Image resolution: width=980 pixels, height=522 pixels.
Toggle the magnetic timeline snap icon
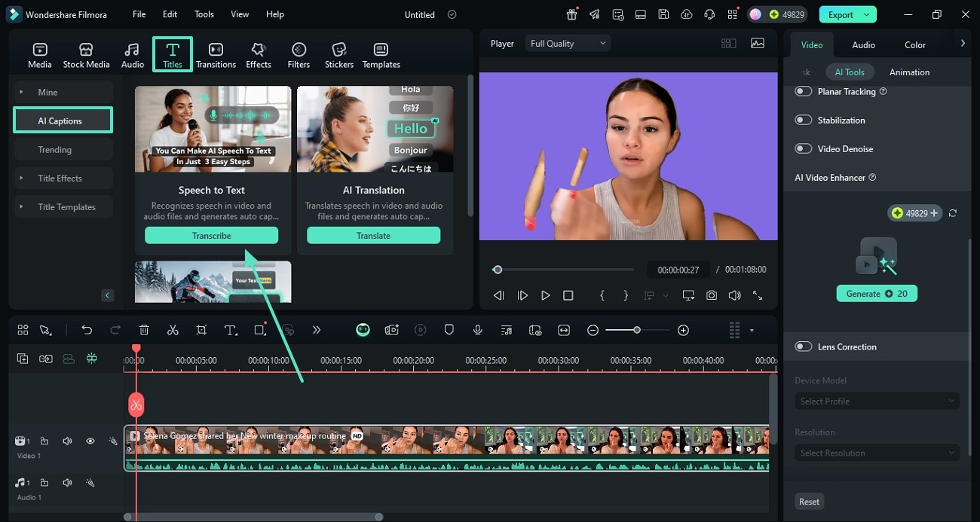tap(91, 359)
